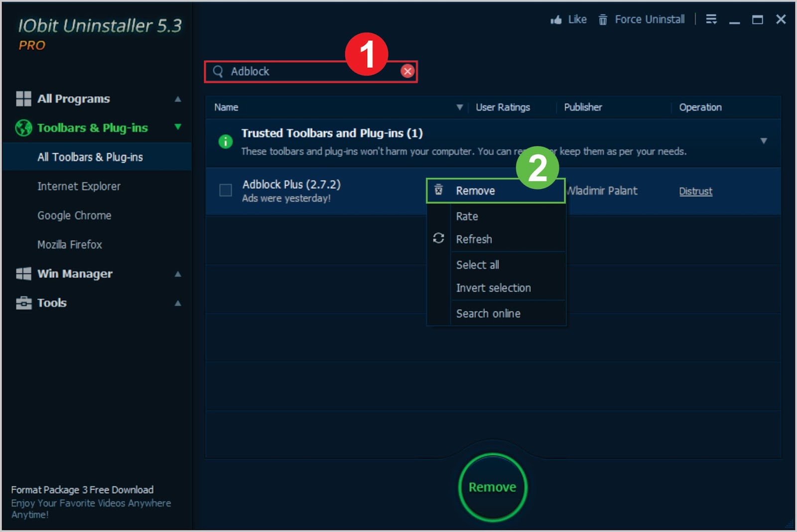Image resolution: width=797 pixels, height=532 pixels.
Task: Choose Search online from the context menu
Action: coord(496,313)
